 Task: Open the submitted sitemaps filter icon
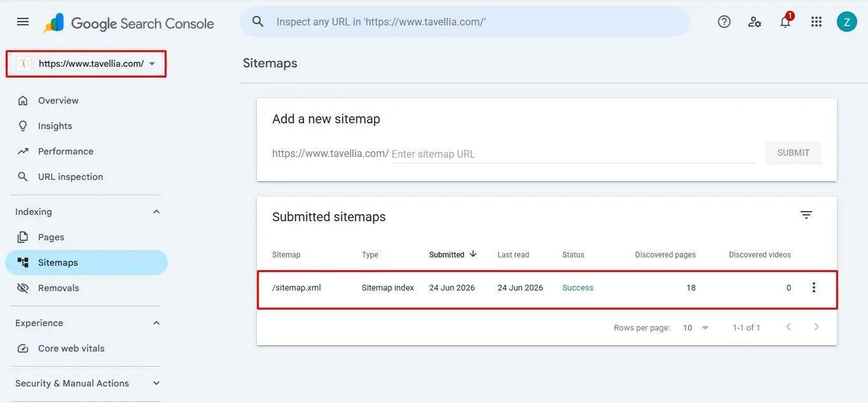(806, 215)
